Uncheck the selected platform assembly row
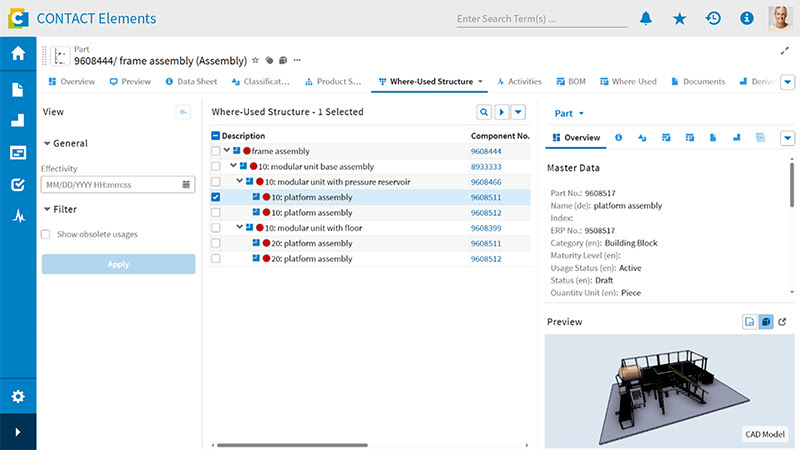 (216, 198)
